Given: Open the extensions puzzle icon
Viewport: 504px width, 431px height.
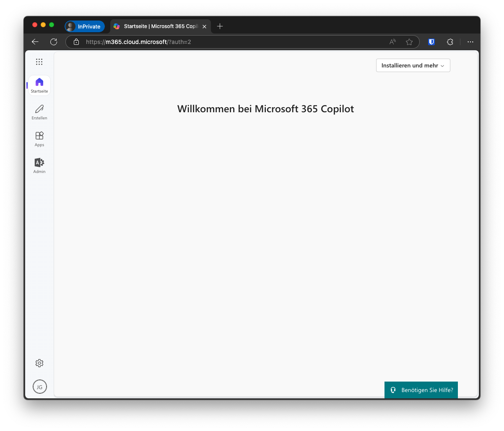Looking at the screenshot, I should click(x=450, y=42).
